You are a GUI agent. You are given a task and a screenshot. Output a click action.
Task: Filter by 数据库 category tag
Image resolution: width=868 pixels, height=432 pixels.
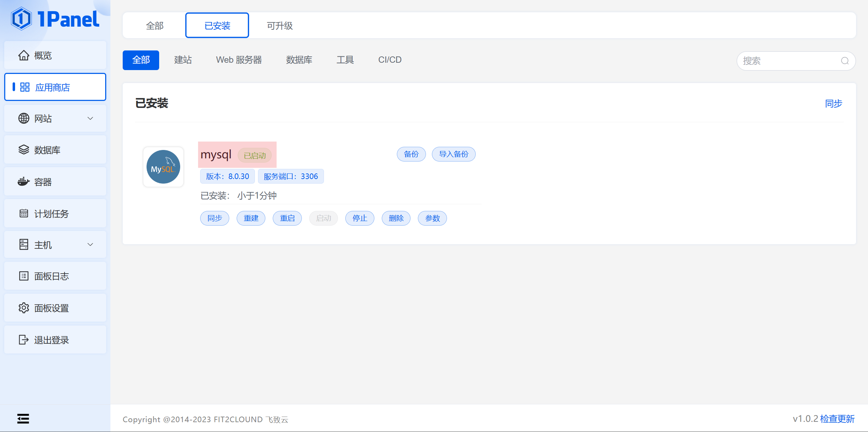tap(299, 60)
